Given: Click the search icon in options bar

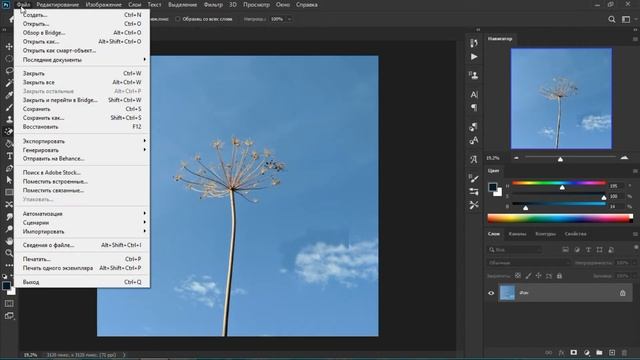Looking at the screenshot, I should coord(611,19).
